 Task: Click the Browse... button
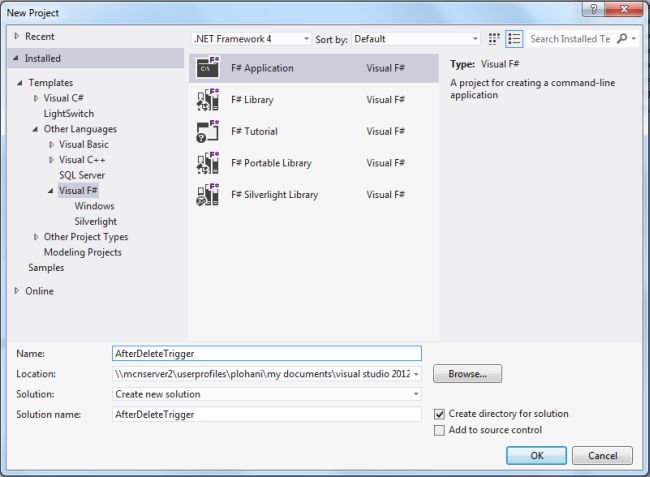click(467, 374)
